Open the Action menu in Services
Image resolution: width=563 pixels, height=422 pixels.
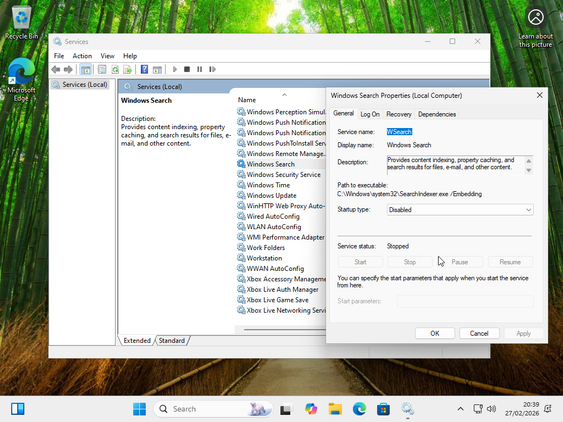pos(82,56)
